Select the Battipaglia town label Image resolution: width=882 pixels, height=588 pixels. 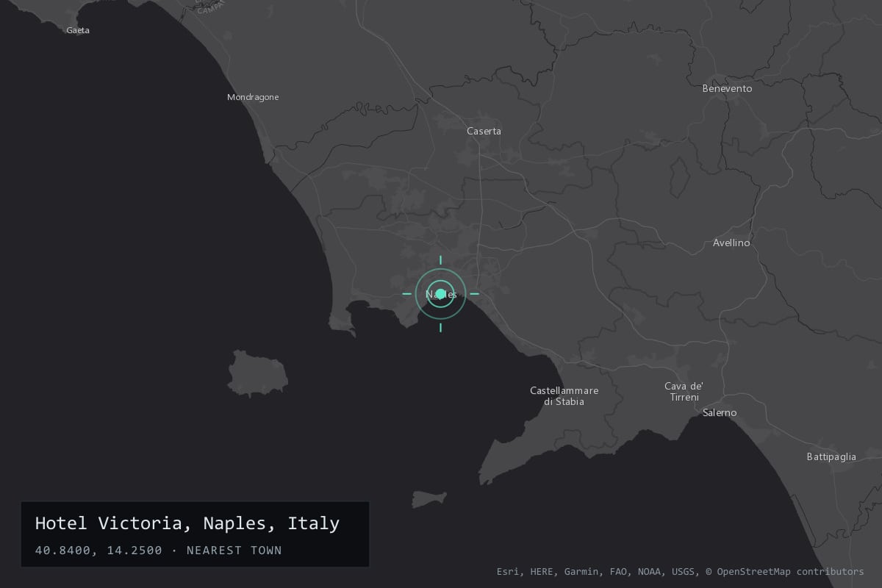(831, 456)
